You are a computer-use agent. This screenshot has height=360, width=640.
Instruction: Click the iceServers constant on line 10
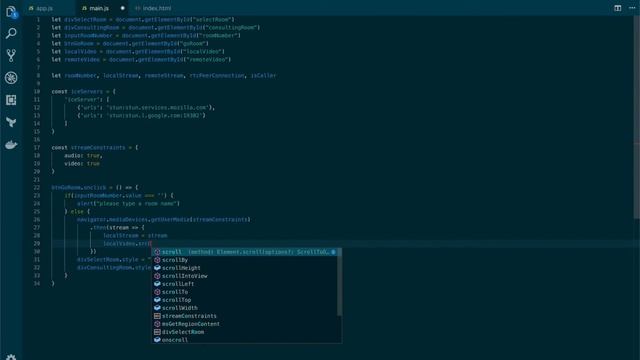[x=87, y=91]
